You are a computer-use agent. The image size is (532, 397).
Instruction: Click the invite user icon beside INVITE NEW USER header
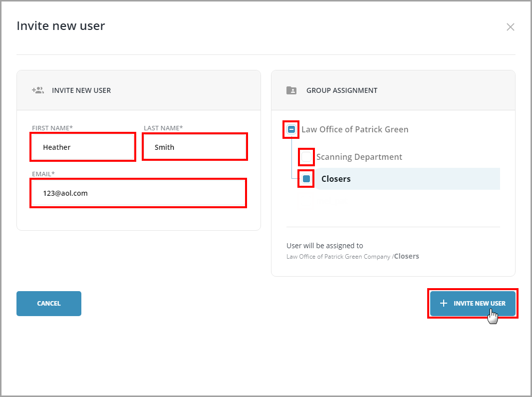[38, 90]
